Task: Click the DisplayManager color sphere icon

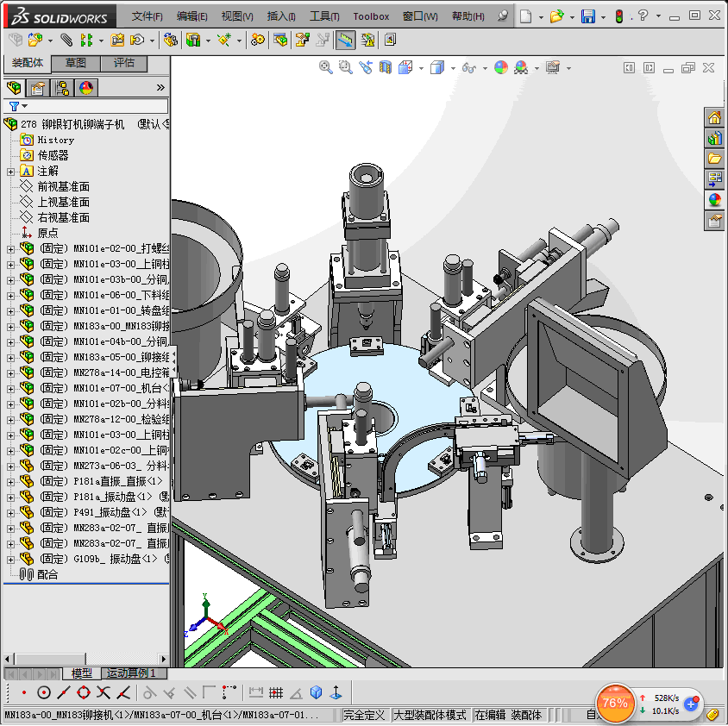Action: [x=86, y=88]
